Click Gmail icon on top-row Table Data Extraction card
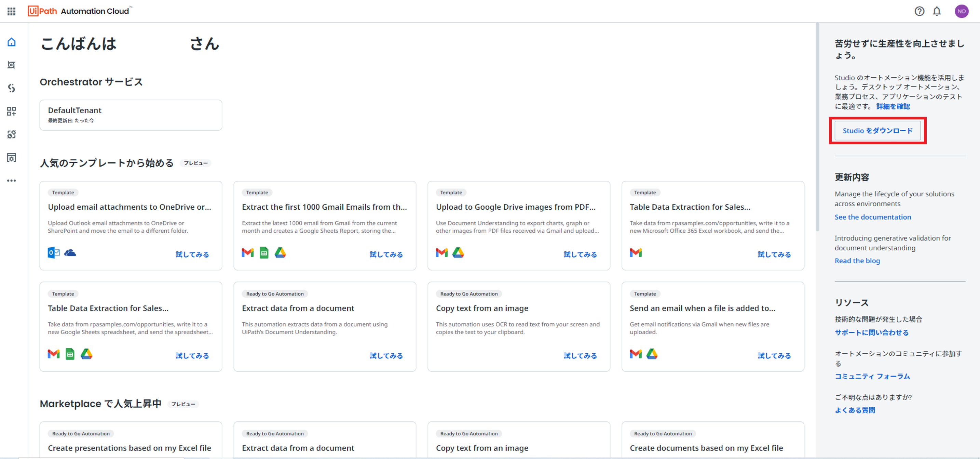The height and width of the screenshot is (459, 980). click(636, 252)
